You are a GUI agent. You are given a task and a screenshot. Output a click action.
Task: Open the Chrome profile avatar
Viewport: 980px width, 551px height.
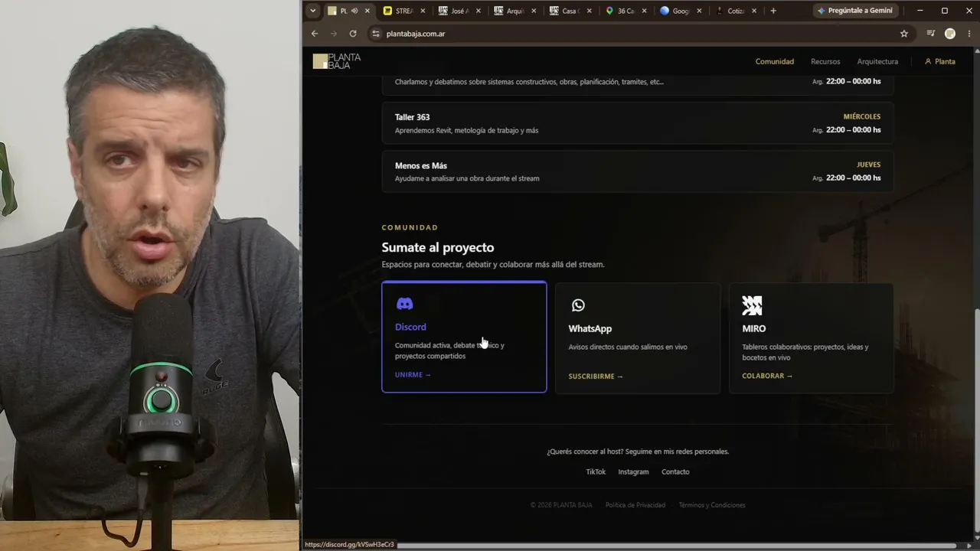[x=950, y=34]
